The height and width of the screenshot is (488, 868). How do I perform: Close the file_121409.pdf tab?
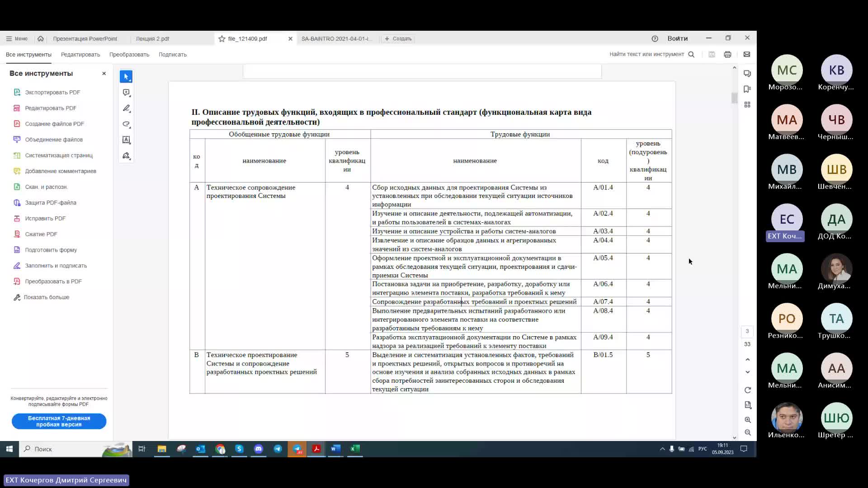(290, 39)
